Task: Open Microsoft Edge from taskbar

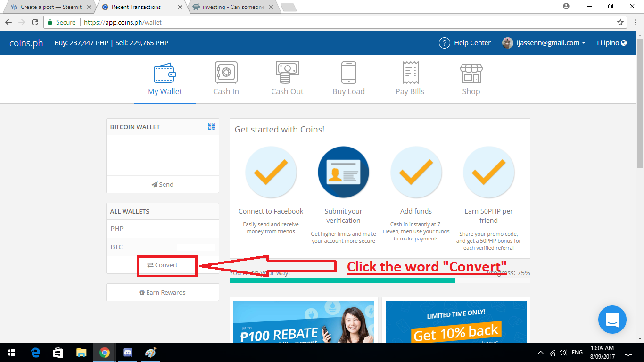Action: pyautogui.click(x=35, y=353)
